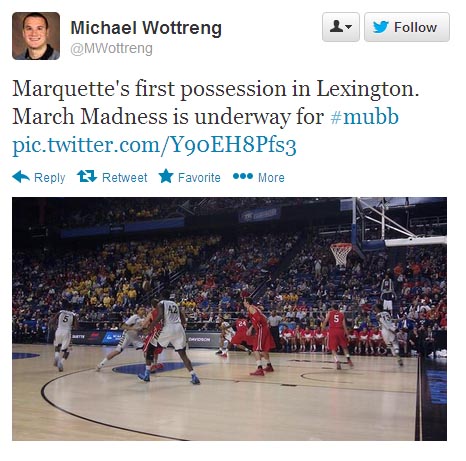Open the #mubb hashtag link
466x461 pixels.
point(365,116)
